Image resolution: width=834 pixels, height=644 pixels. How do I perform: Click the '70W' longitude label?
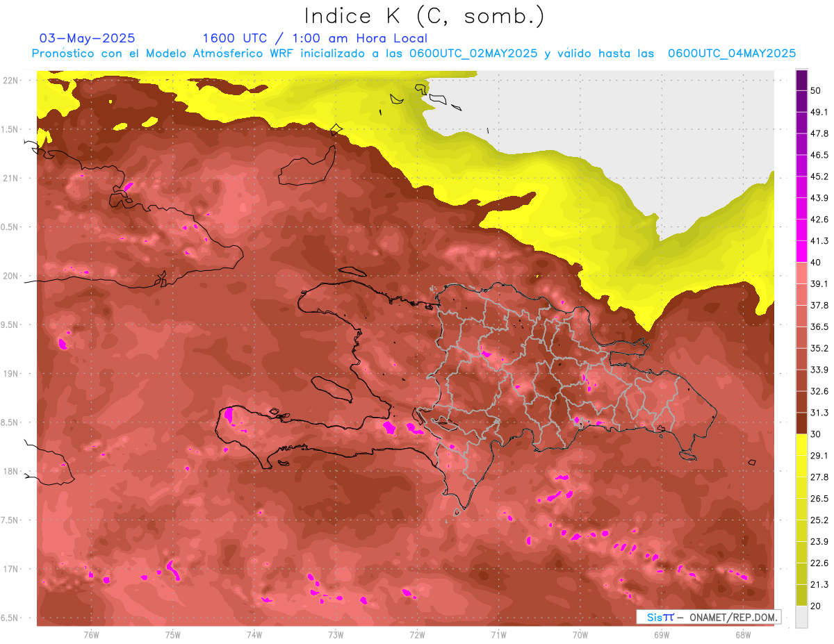(580, 634)
